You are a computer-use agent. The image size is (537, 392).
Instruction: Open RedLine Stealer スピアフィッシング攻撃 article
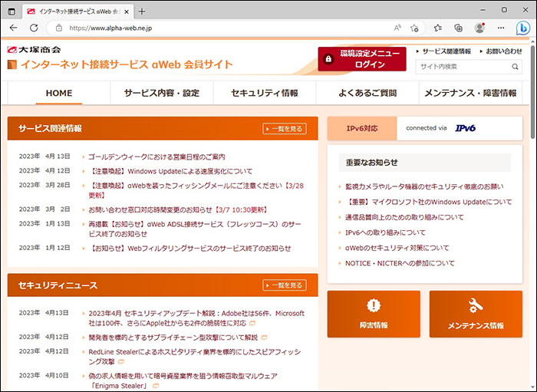[195, 357]
